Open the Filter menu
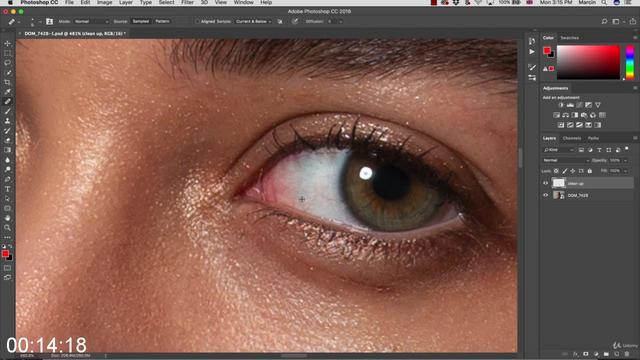 [x=187, y=2]
